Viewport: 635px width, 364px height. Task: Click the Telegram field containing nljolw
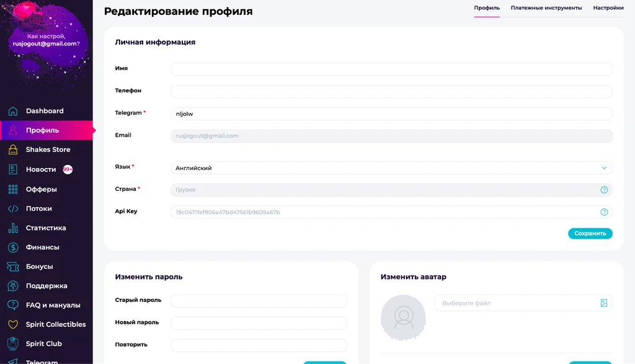pos(391,113)
